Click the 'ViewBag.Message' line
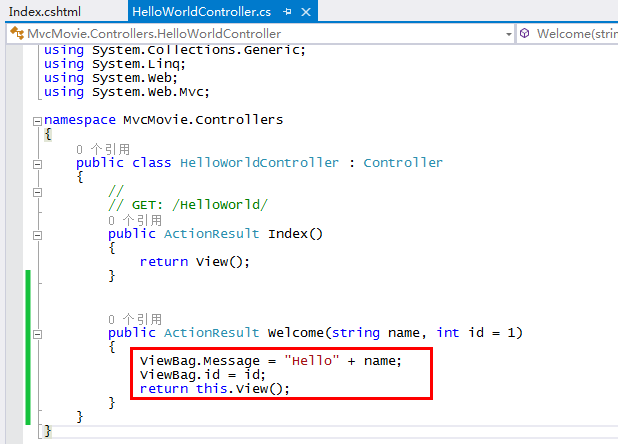This screenshot has height=444, width=618. point(271,361)
